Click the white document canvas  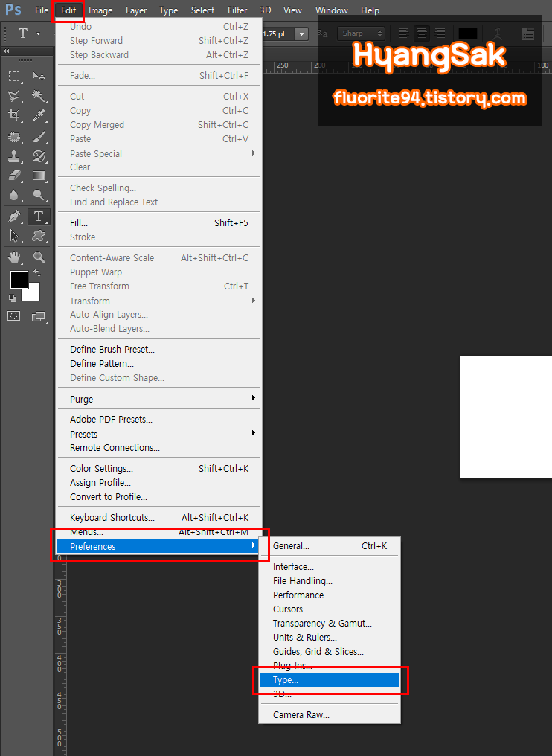tap(506, 417)
